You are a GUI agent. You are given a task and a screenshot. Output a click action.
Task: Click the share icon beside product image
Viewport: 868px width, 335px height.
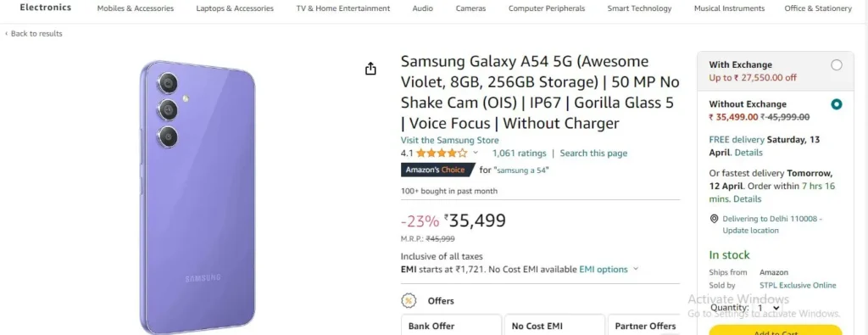(x=370, y=69)
